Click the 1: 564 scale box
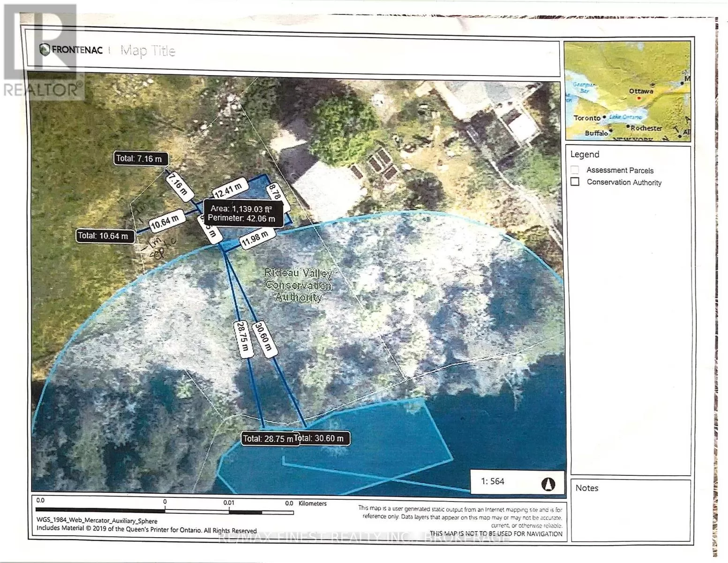The width and height of the screenshot is (728, 563). (x=492, y=481)
